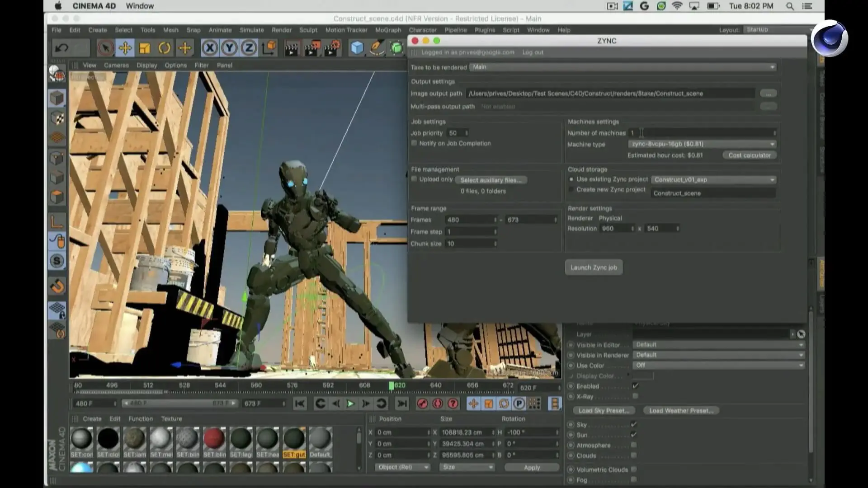Open viewport Cameras menu
868x488 pixels.
point(116,65)
